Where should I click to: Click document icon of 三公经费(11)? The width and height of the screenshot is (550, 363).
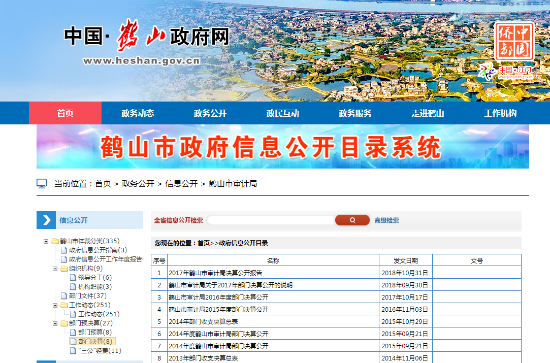click(x=73, y=350)
